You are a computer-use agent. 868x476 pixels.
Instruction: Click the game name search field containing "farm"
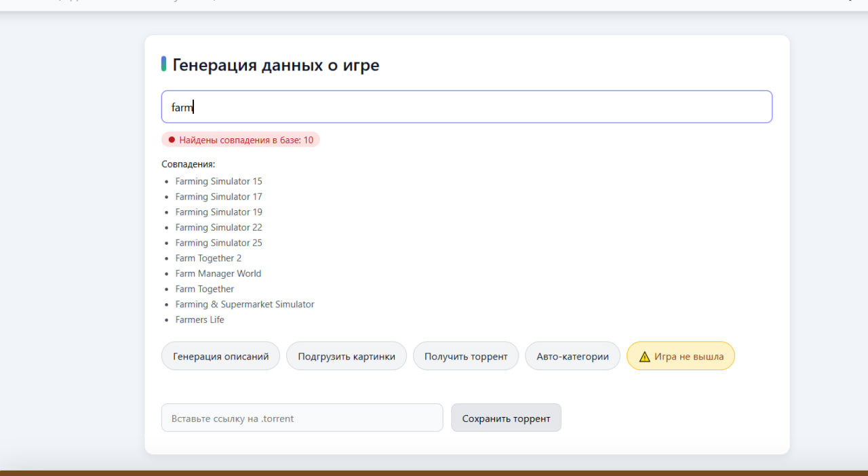(467, 106)
